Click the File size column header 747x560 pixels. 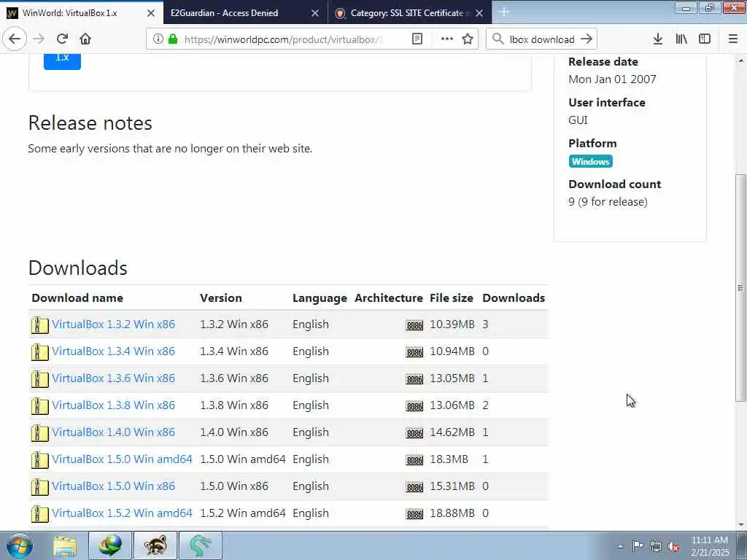[x=451, y=298]
